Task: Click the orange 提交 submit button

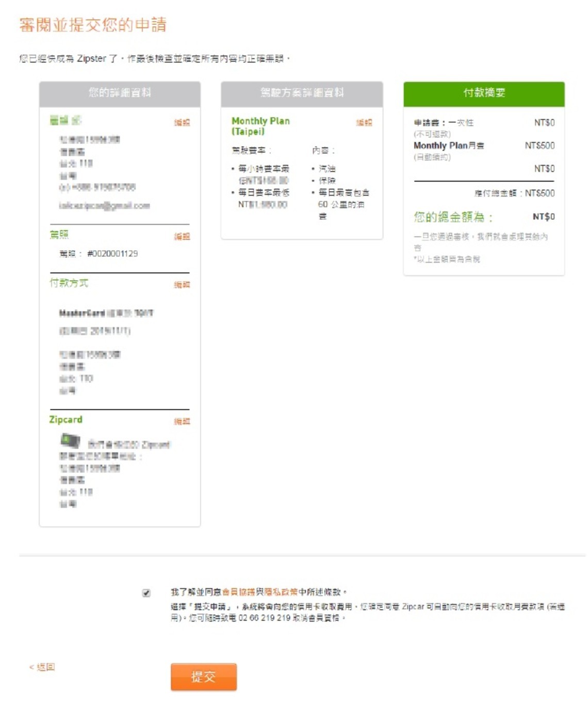Action: (x=204, y=676)
